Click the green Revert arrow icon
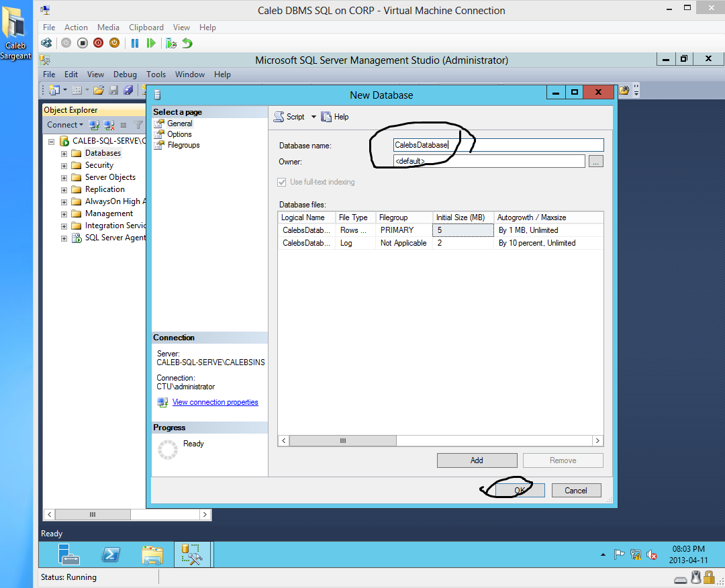725x588 pixels. (x=187, y=43)
